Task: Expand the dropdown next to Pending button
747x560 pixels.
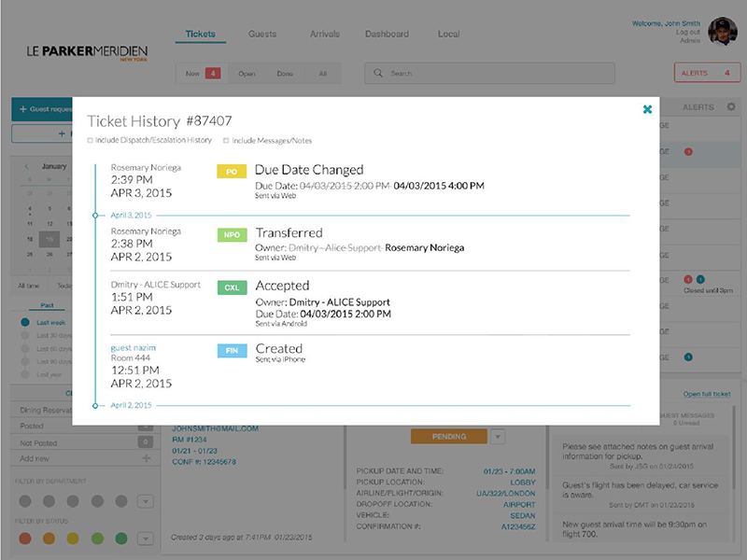Action: click(x=498, y=436)
